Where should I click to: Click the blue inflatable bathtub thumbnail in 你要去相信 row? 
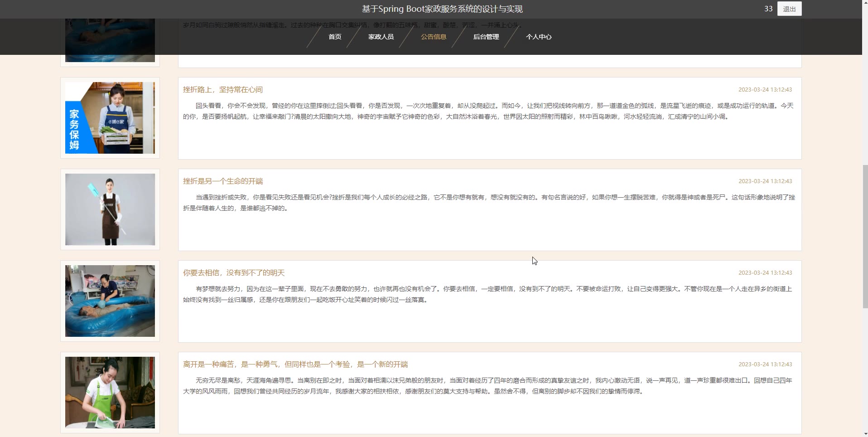[110, 301]
